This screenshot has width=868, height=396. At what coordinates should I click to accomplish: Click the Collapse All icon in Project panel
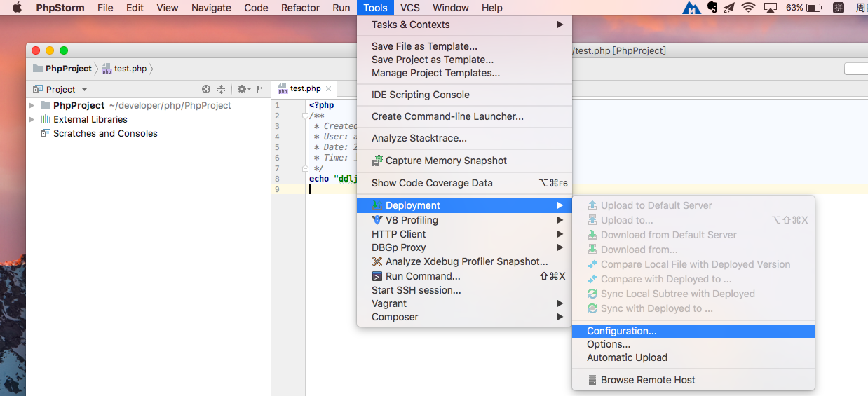pyautogui.click(x=221, y=89)
